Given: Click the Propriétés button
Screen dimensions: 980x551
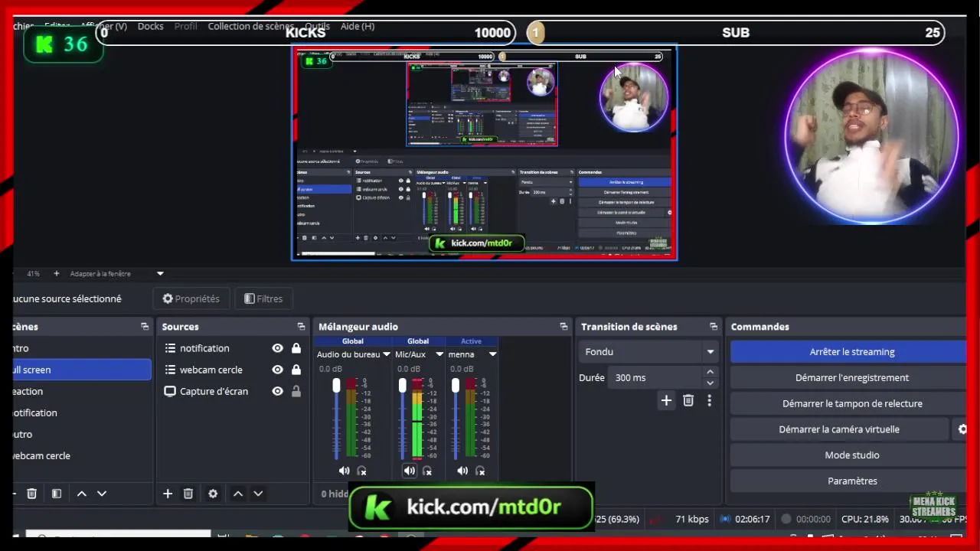Looking at the screenshot, I should pos(191,299).
